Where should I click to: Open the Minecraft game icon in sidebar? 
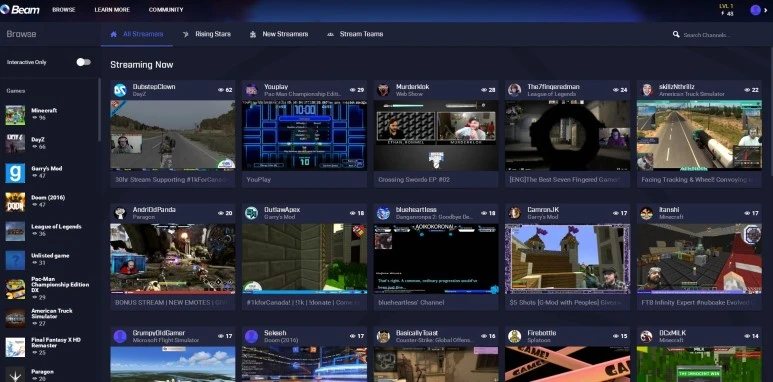coord(15,115)
